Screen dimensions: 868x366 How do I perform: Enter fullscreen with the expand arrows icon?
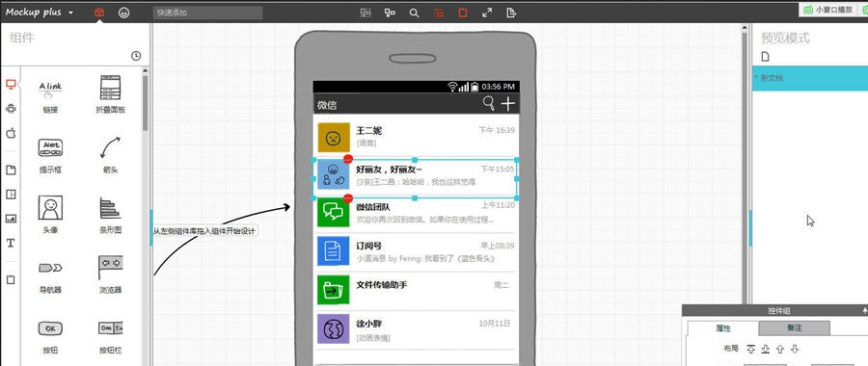click(x=487, y=13)
